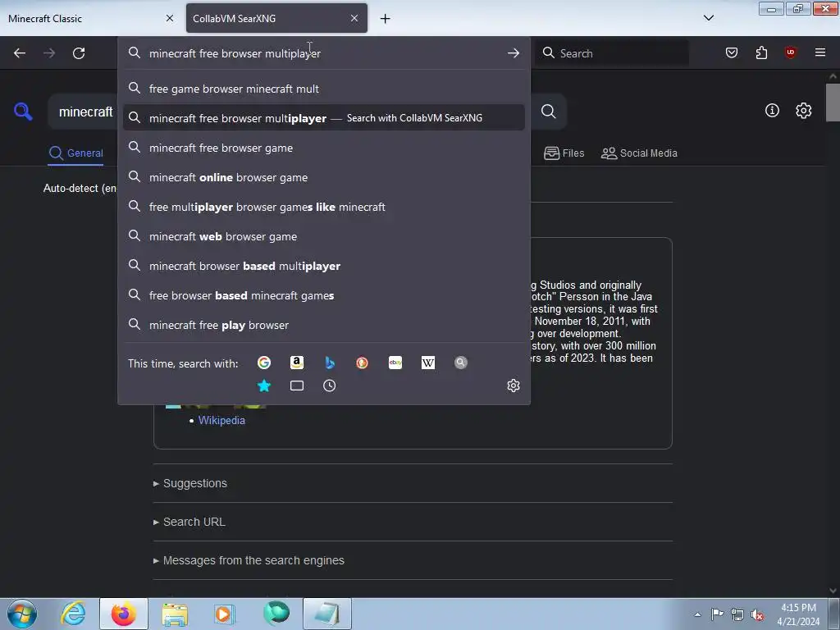Show hidden system tray icons
The image size is (840, 630).
697,614
